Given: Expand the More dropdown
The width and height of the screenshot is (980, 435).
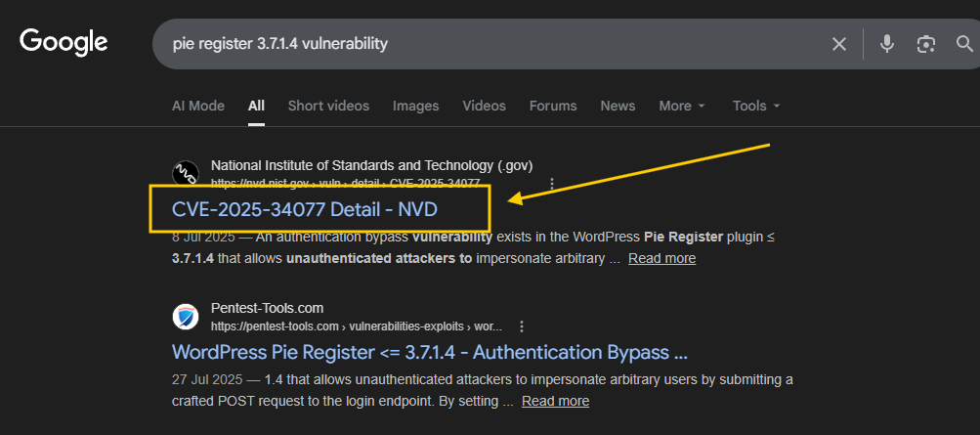Looking at the screenshot, I should pos(682,106).
